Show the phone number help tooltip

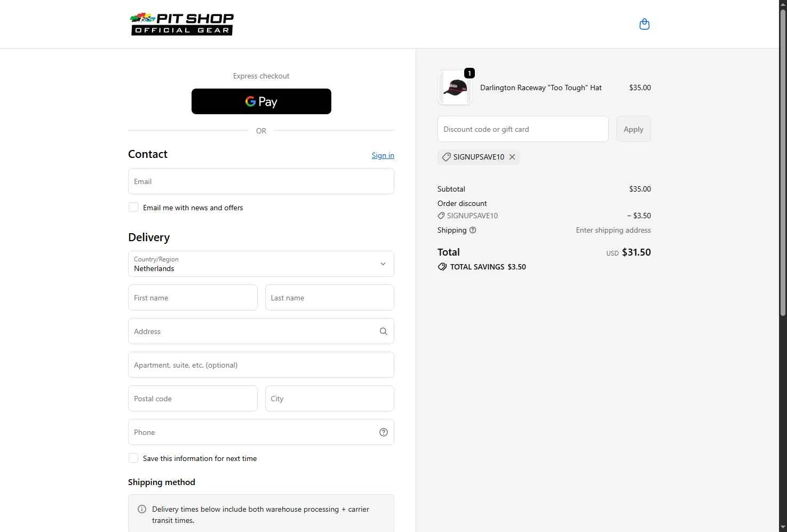(383, 432)
